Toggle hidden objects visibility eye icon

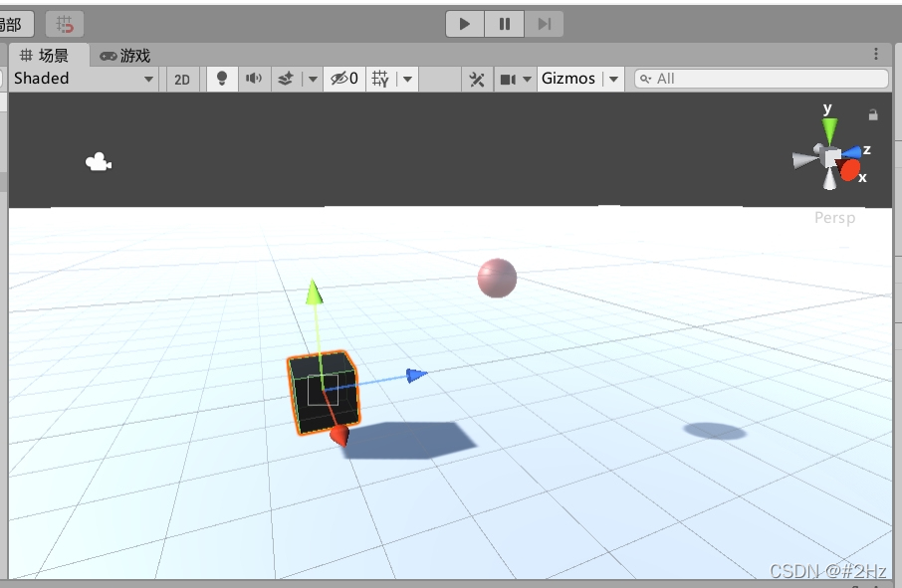point(344,79)
